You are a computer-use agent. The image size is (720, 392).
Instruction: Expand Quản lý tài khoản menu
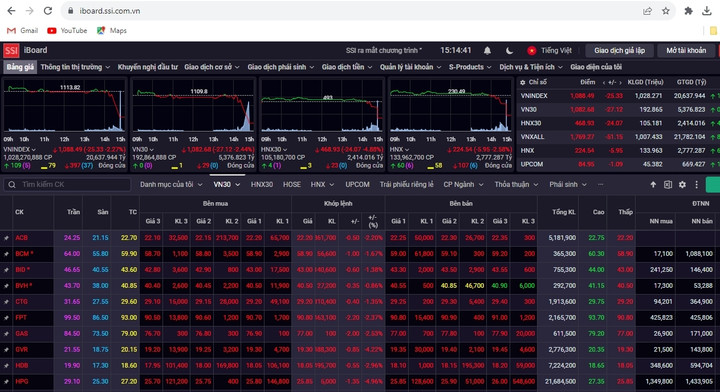tap(410, 67)
